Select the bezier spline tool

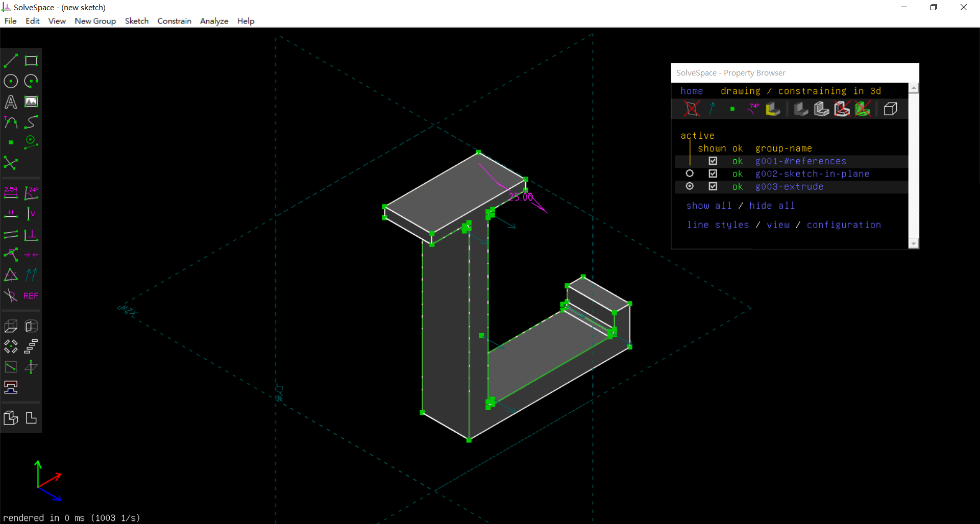[31, 122]
